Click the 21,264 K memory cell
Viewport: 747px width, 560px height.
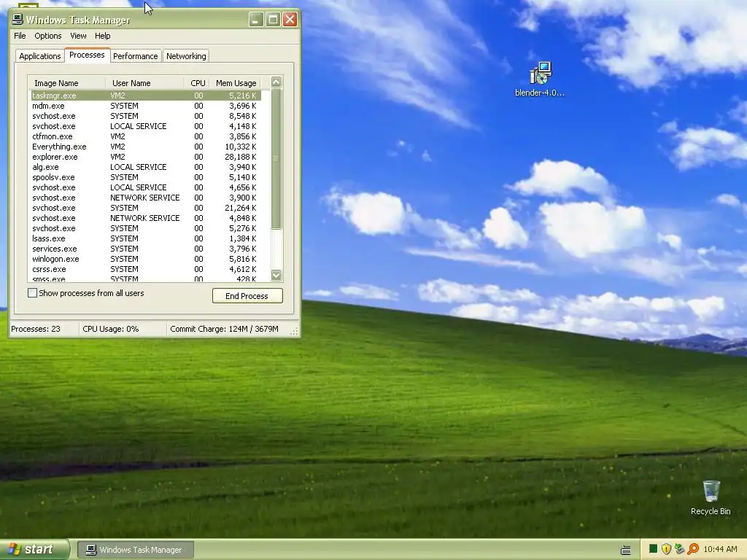(241, 208)
